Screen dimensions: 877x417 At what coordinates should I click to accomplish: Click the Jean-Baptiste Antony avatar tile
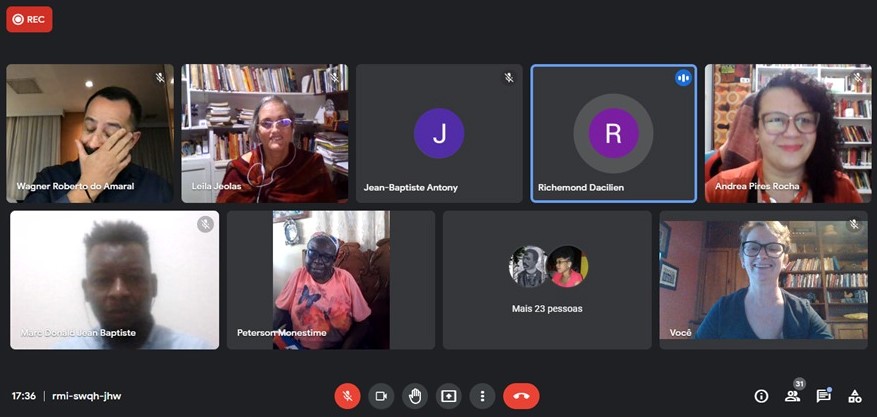point(439,134)
